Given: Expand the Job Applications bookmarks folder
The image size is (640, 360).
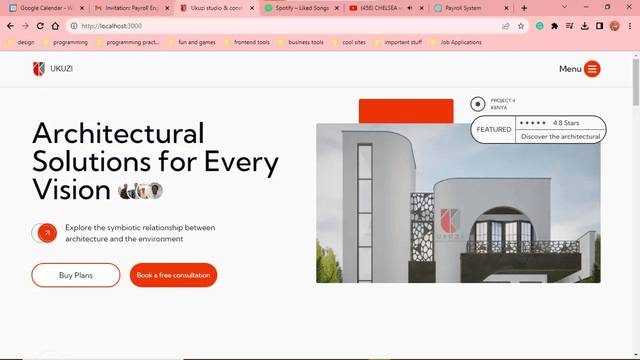Looking at the screenshot, I should point(456,42).
